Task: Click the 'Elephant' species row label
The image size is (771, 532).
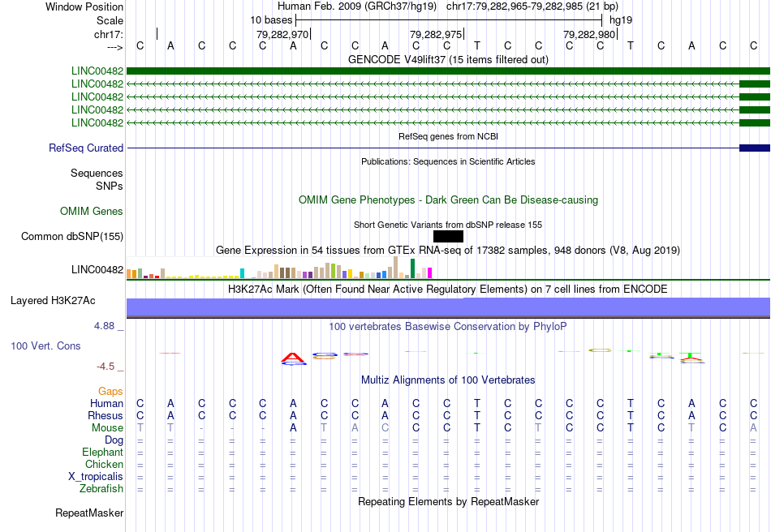Action: (103, 452)
